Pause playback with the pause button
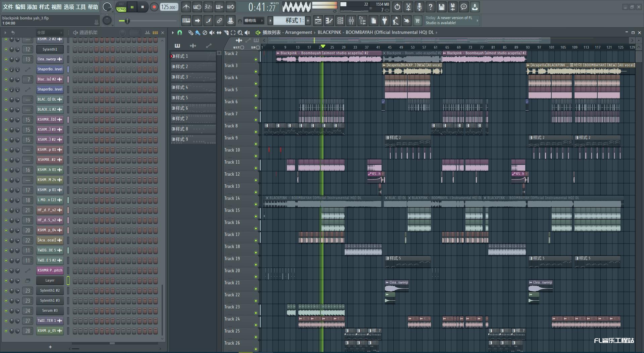The height and width of the screenshot is (353, 644). point(132,7)
